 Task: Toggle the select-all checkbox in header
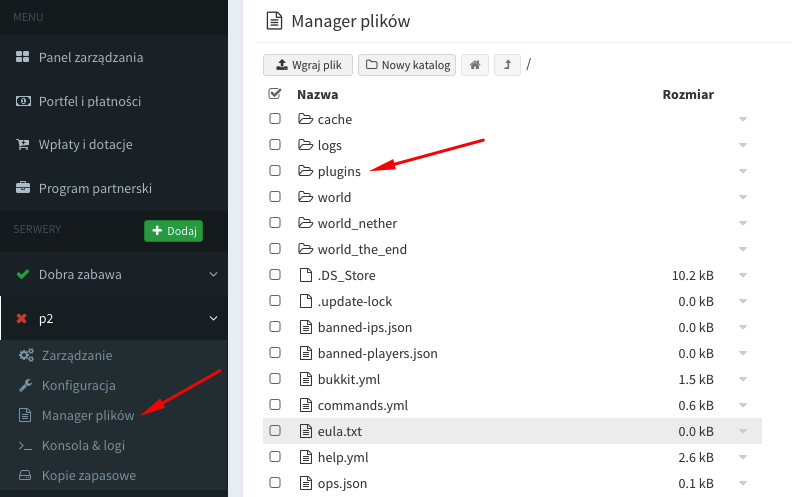[x=275, y=94]
